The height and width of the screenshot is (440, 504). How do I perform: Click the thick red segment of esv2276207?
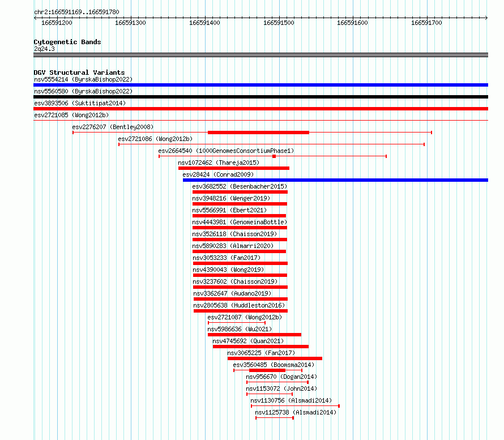(x=258, y=133)
